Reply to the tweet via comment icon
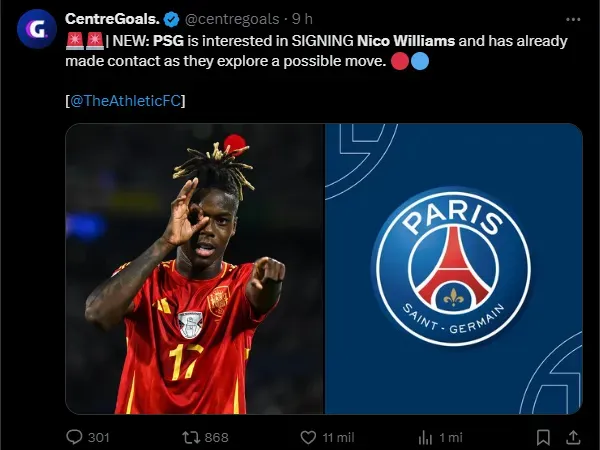The width and height of the screenshot is (600, 450). pos(74,437)
